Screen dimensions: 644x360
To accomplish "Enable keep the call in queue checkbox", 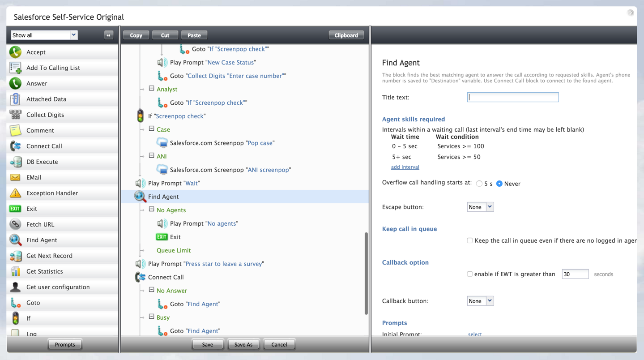I will point(470,240).
